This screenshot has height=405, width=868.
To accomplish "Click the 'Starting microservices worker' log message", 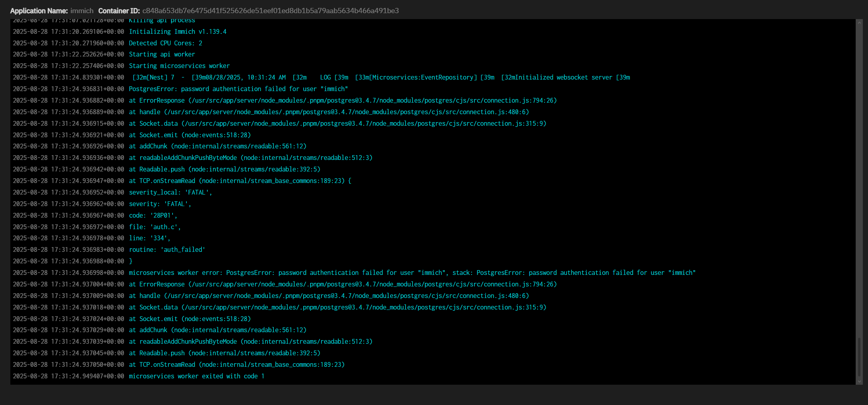I will (x=179, y=66).
